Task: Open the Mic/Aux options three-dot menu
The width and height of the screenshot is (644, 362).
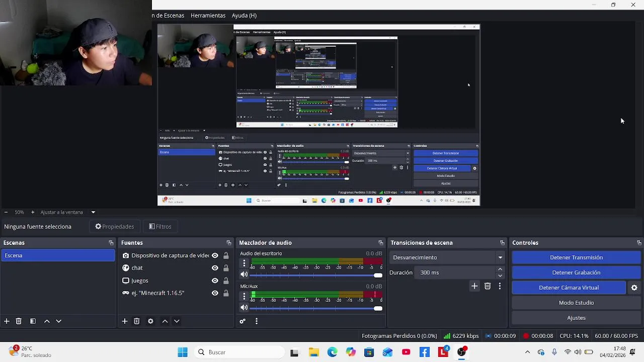Action: point(244,296)
